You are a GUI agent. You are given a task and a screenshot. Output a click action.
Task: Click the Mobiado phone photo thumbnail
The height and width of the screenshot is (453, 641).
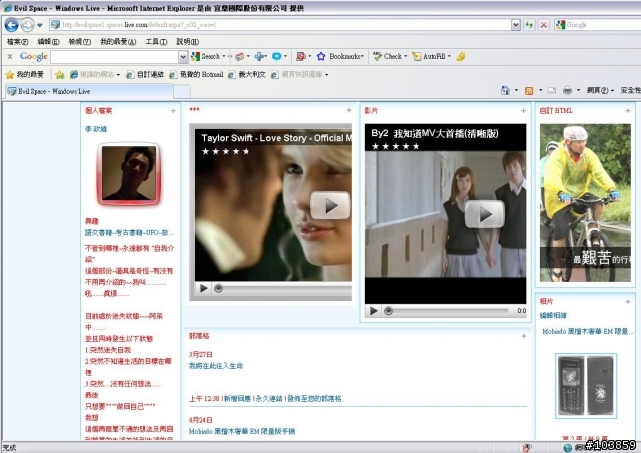click(586, 386)
